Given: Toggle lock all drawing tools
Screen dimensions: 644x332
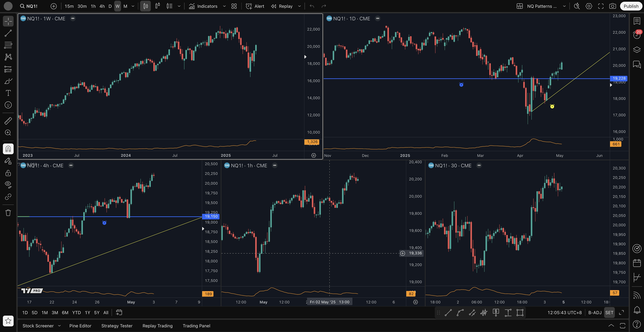Looking at the screenshot, I should click(x=8, y=173).
